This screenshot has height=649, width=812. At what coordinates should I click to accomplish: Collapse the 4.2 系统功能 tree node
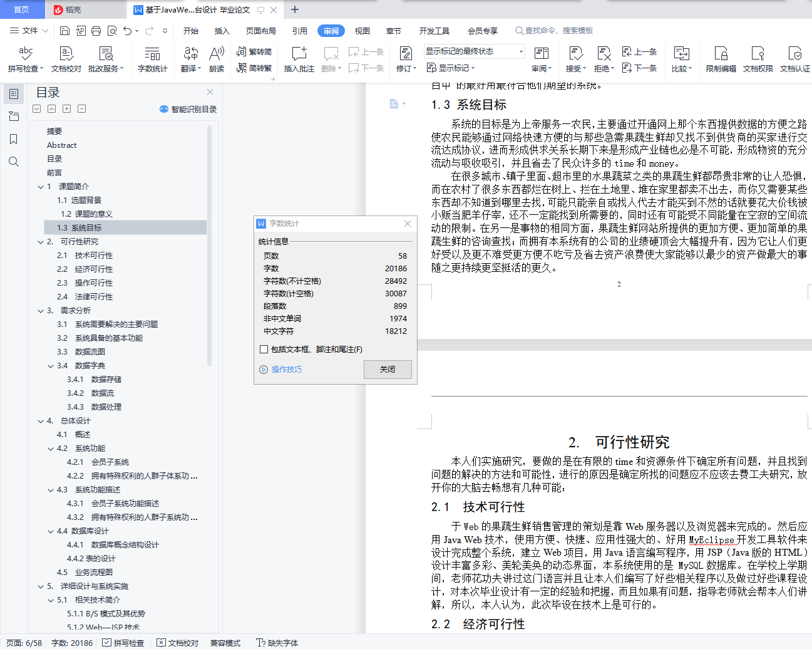pyautogui.click(x=51, y=449)
